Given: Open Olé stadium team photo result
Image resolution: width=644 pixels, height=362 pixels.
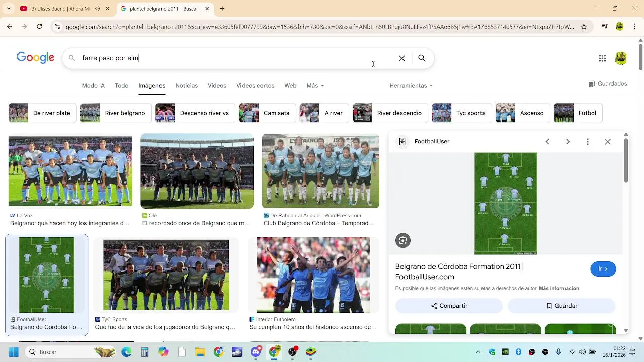Looking at the screenshot, I should coord(197,171).
